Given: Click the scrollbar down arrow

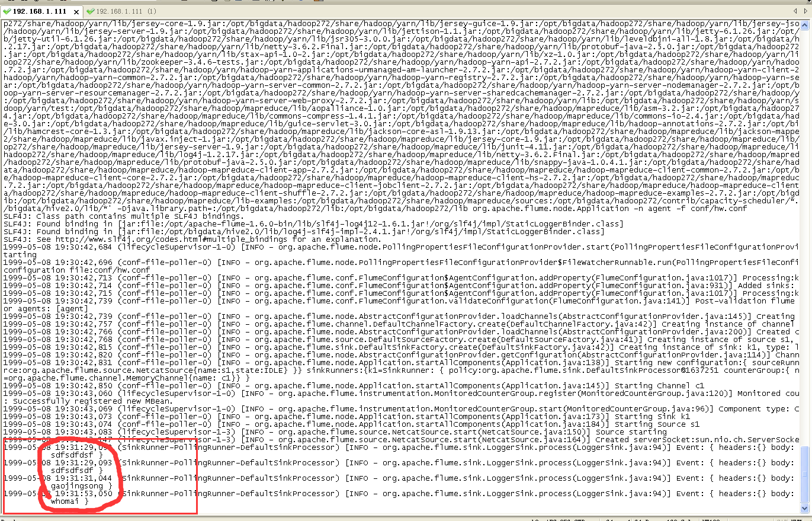Looking at the screenshot, I should coord(805,508).
